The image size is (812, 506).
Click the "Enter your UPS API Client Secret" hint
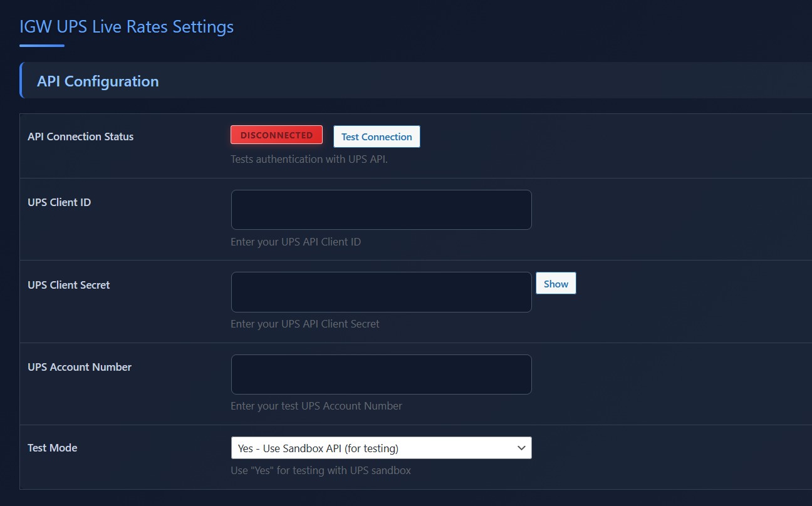305,324
